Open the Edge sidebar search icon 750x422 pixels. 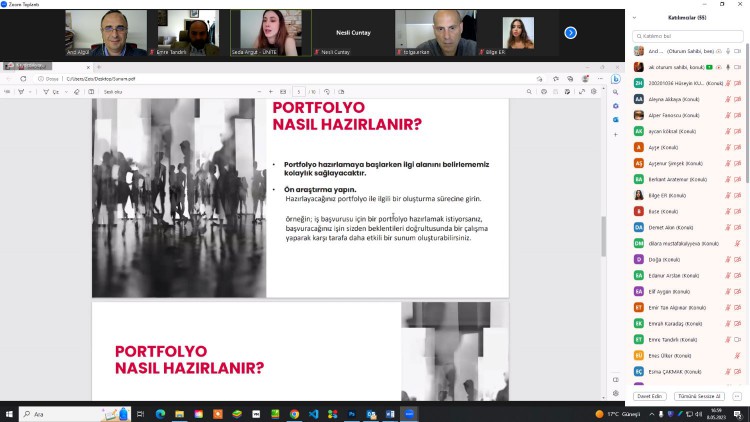[616, 92]
